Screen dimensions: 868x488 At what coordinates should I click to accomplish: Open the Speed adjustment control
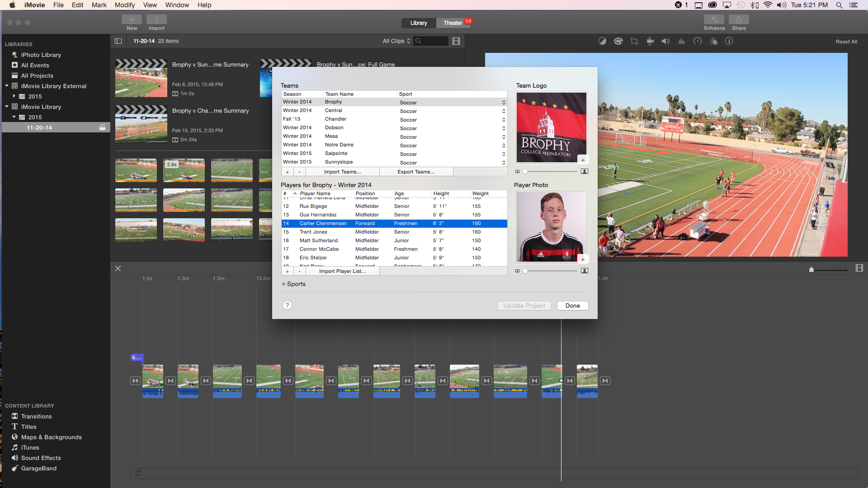click(x=698, y=41)
